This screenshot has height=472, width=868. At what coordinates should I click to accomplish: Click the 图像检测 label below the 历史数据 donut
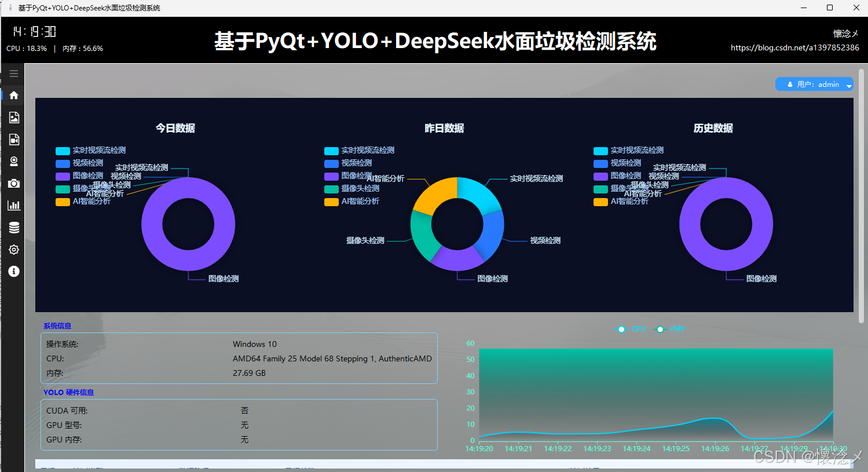[x=761, y=279]
